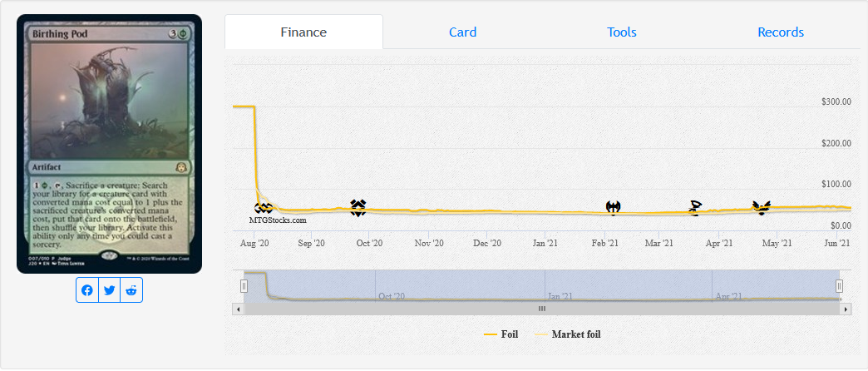Click set release icon near Feb '21
Viewport: 868px width, 371px height.
(613, 207)
